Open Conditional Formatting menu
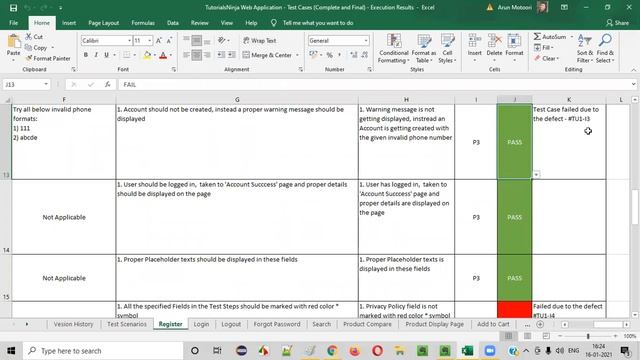The height and width of the screenshot is (360, 640). [x=393, y=49]
